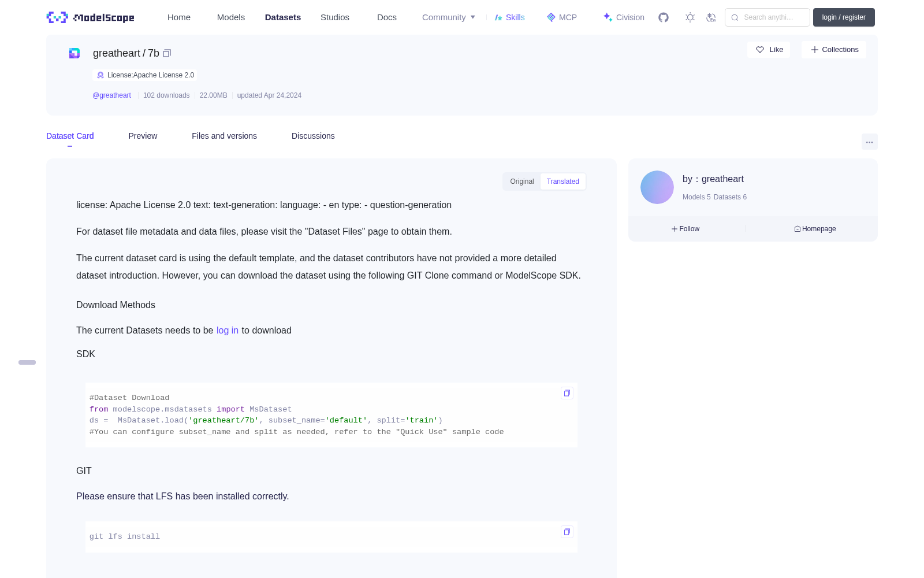The width and height of the screenshot is (924, 578).
Task: Click the floating left-side handle bar
Action: point(27,362)
